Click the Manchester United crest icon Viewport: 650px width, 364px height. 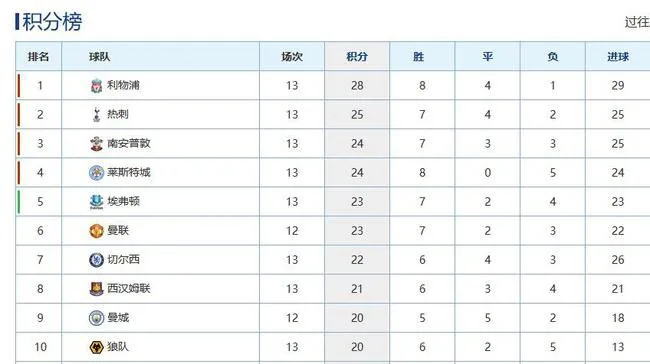coord(96,231)
